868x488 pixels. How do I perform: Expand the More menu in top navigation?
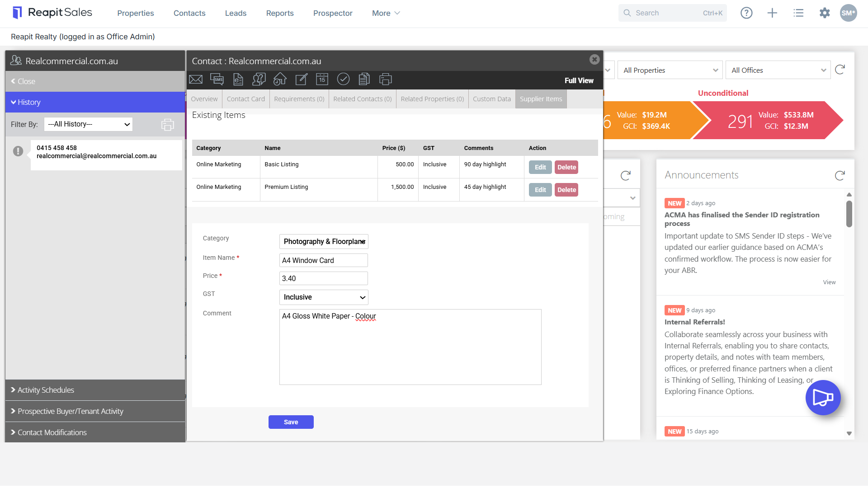click(x=386, y=13)
